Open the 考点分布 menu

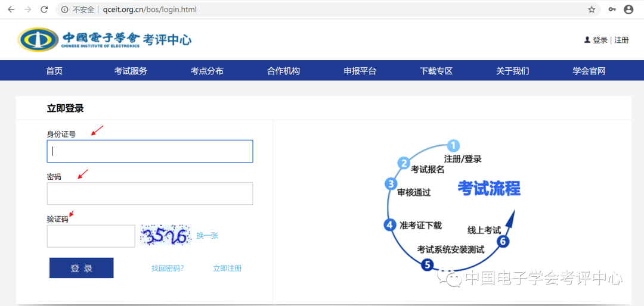point(207,71)
